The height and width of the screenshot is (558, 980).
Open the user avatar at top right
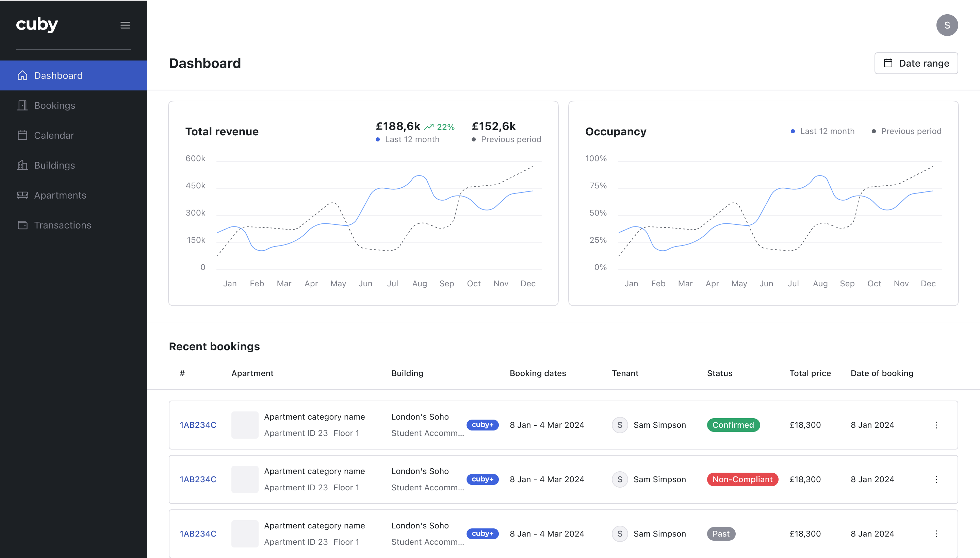[x=947, y=25]
